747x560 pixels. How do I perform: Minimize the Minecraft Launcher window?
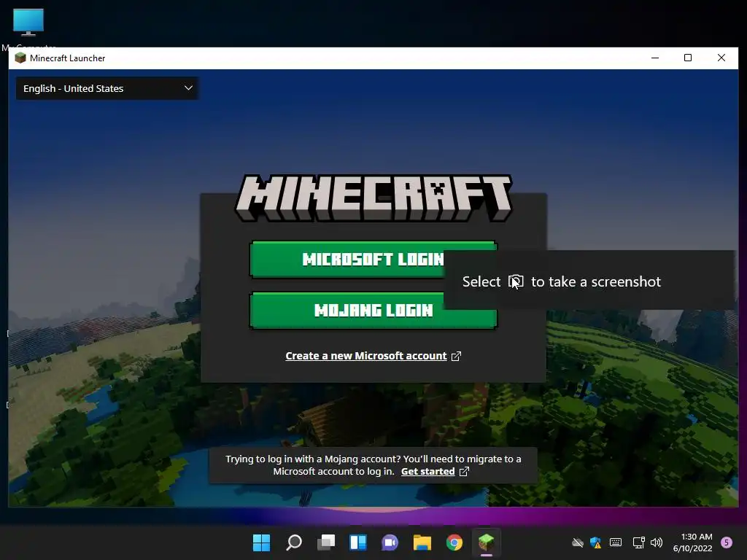tap(655, 58)
